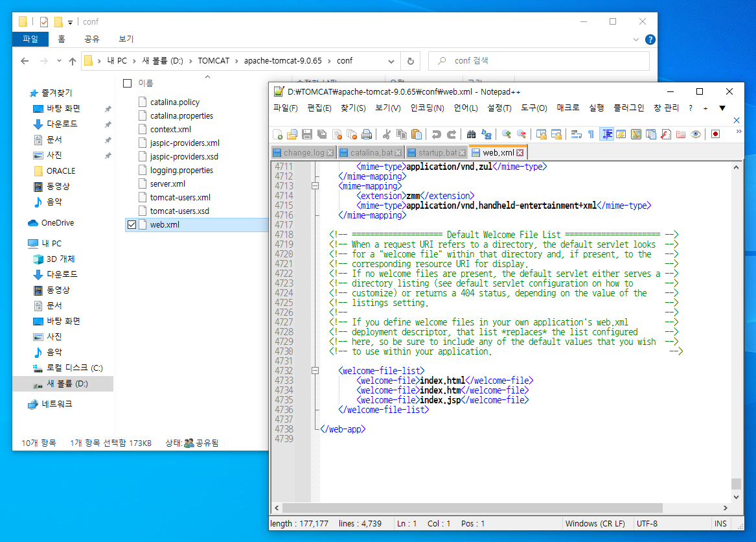The width and height of the screenshot is (756, 542).
Task: Click the editor's horizontal scrollbar thumb
Action: tap(473, 508)
